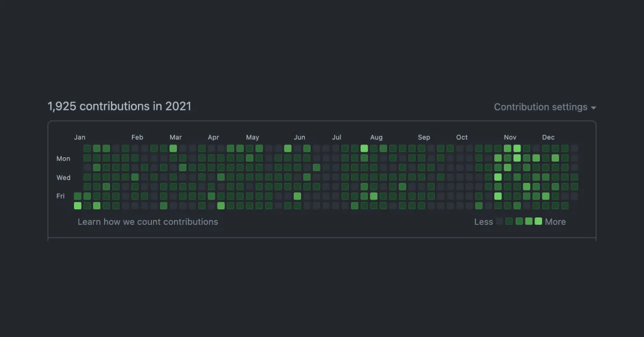Screen dimensions: 644x337
Task: Click the heading 1,925 contributions in 2021
Action: tap(119, 106)
